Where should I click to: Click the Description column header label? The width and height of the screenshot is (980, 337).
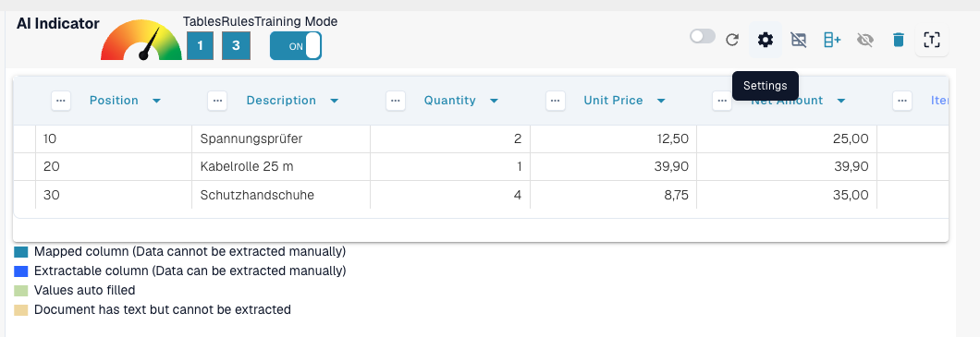[x=281, y=101]
